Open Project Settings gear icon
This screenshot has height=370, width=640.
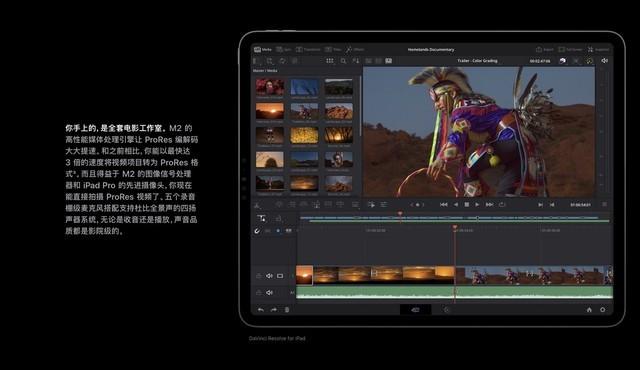coord(602,310)
